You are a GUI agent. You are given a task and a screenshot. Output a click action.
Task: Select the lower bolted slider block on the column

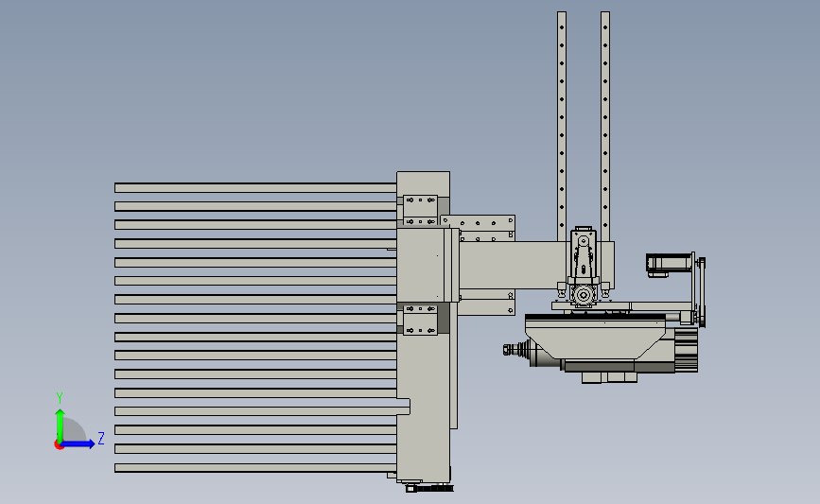point(420,320)
